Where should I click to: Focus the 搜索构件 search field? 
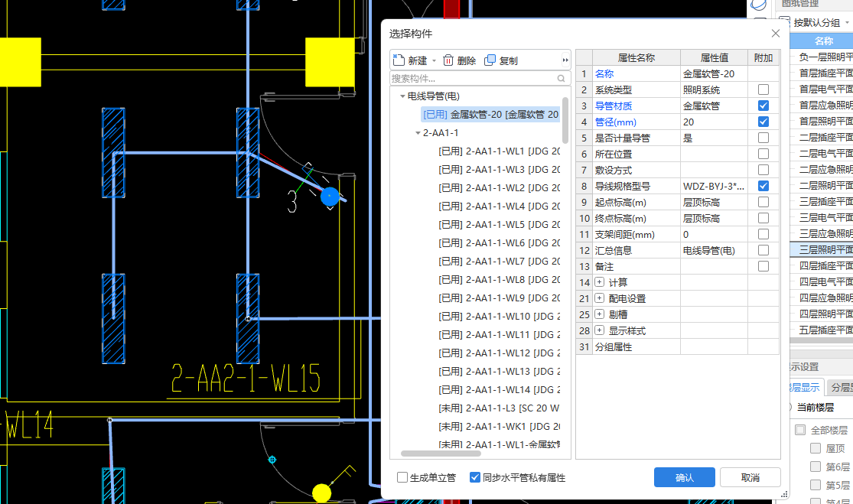[x=480, y=78]
